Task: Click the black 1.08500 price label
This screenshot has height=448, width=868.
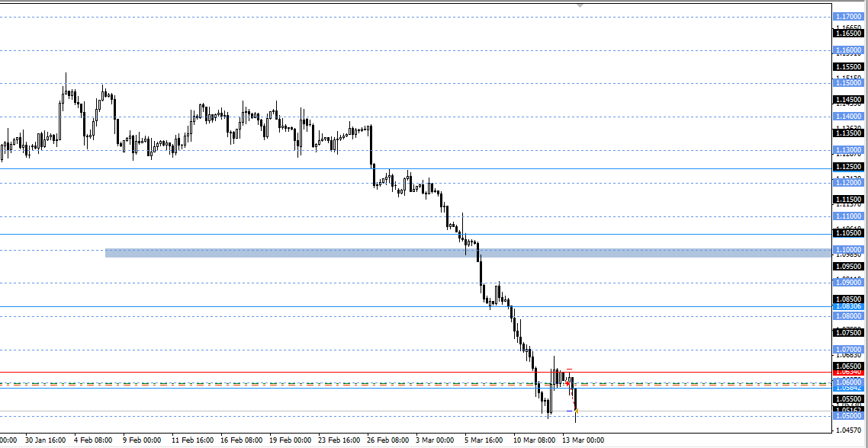Action: (x=849, y=299)
